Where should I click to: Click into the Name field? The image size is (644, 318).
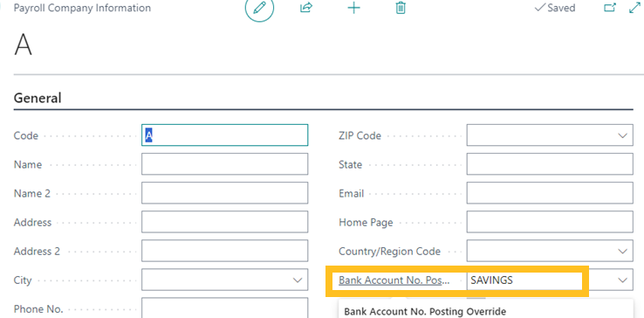(224, 164)
